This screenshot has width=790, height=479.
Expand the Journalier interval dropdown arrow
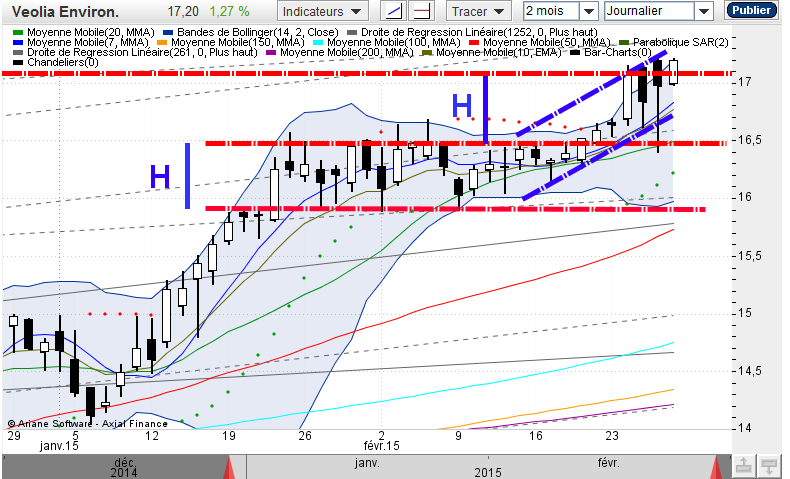click(703, 11)
